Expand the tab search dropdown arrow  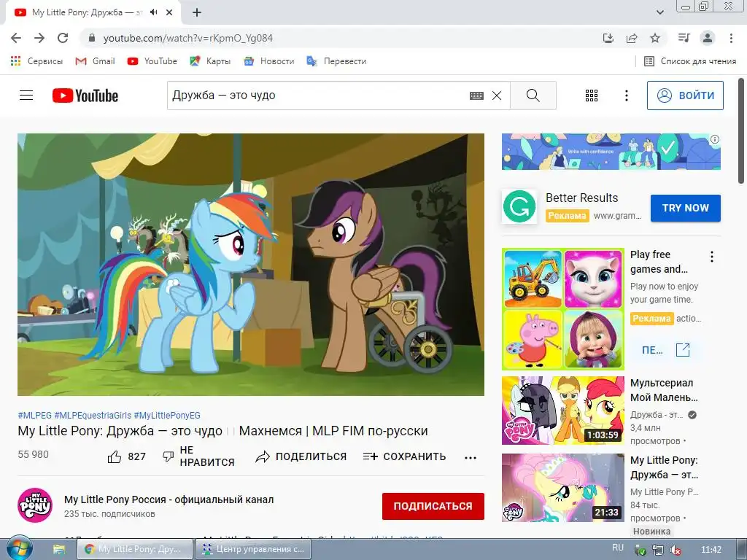pos(659,12)
